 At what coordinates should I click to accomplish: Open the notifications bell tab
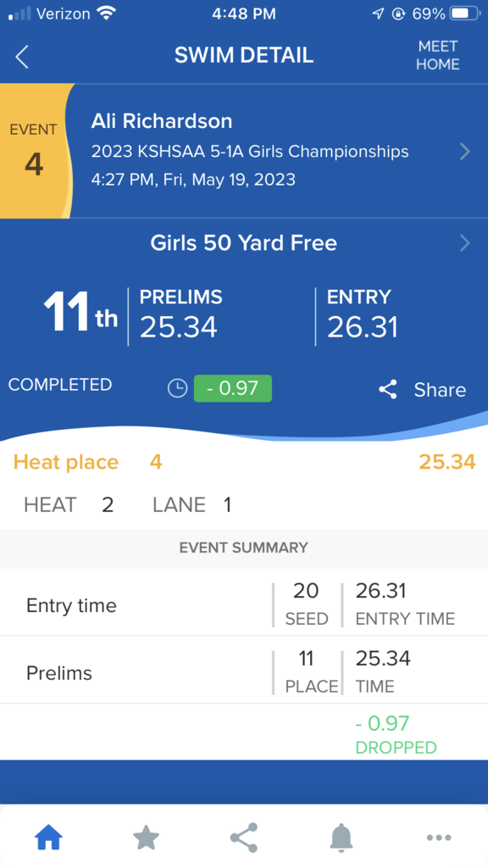341,837
